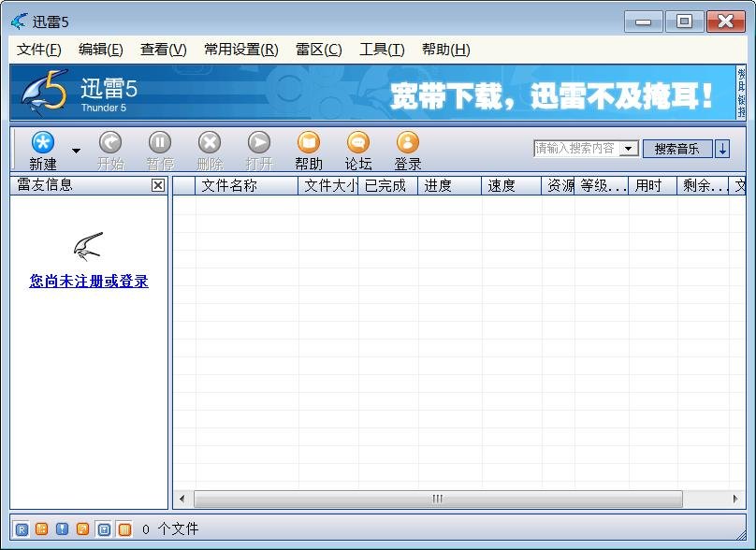Click the blue exclamation mark status icon

tap(62, 529)
